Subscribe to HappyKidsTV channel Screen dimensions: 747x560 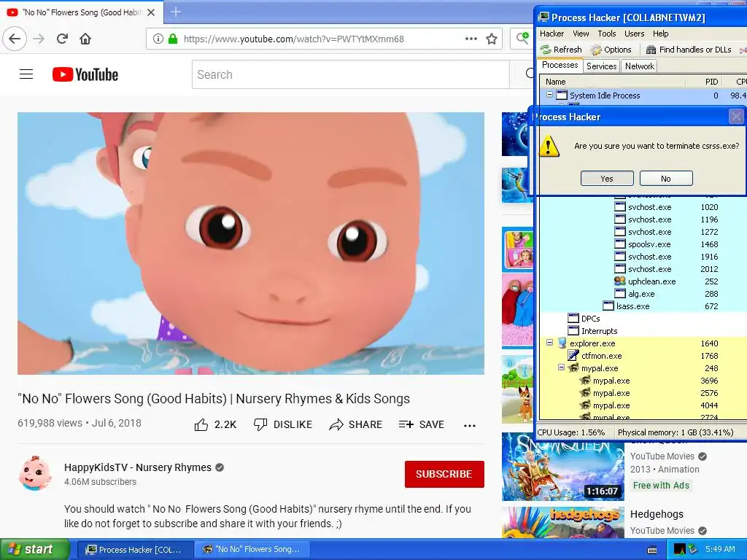pos(444,474)
